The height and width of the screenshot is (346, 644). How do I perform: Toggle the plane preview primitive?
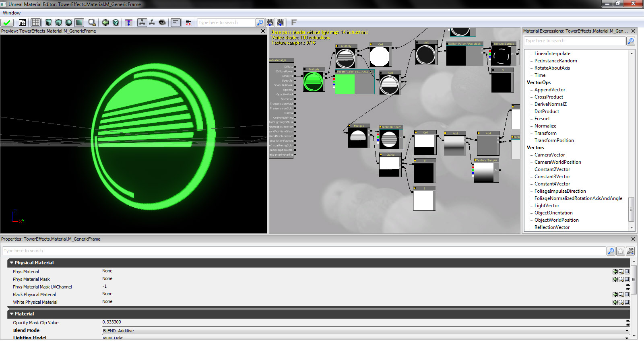(79, 23)
